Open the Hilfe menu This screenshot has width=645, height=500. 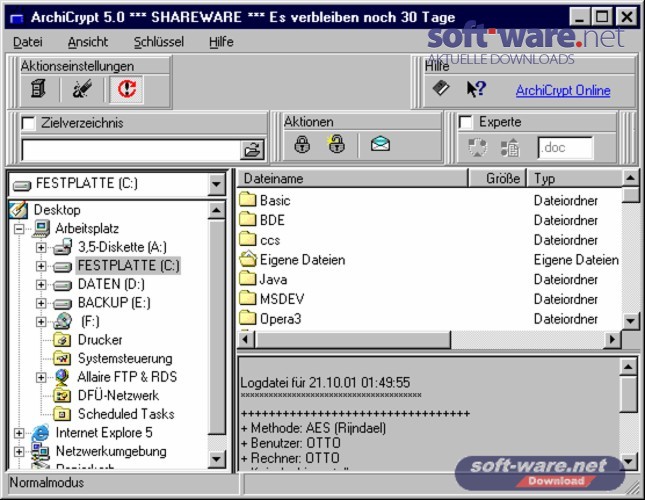[221, 42]
